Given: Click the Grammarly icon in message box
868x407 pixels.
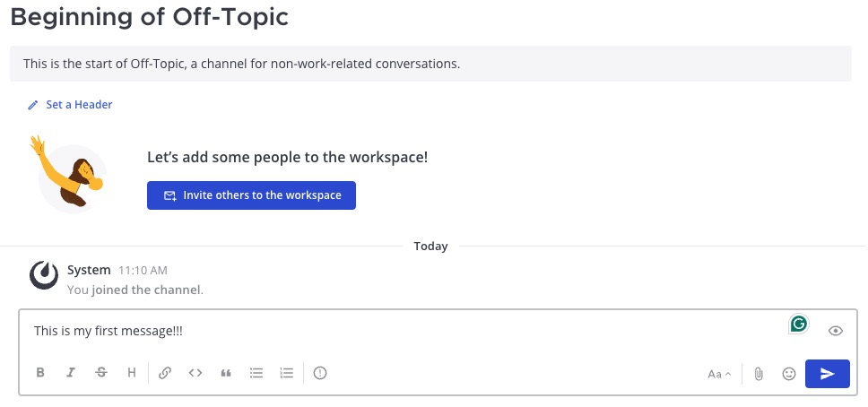Looking at the screenshot, I should point(798,324).
